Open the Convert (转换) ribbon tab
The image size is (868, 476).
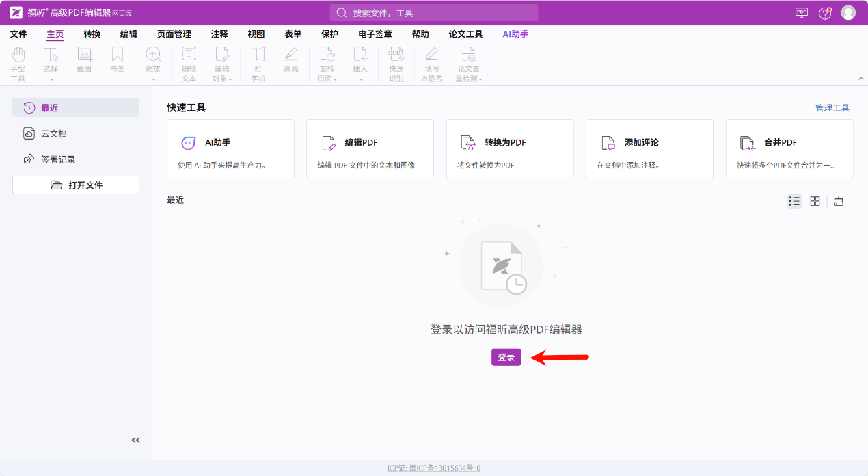(x=92, y=34)
